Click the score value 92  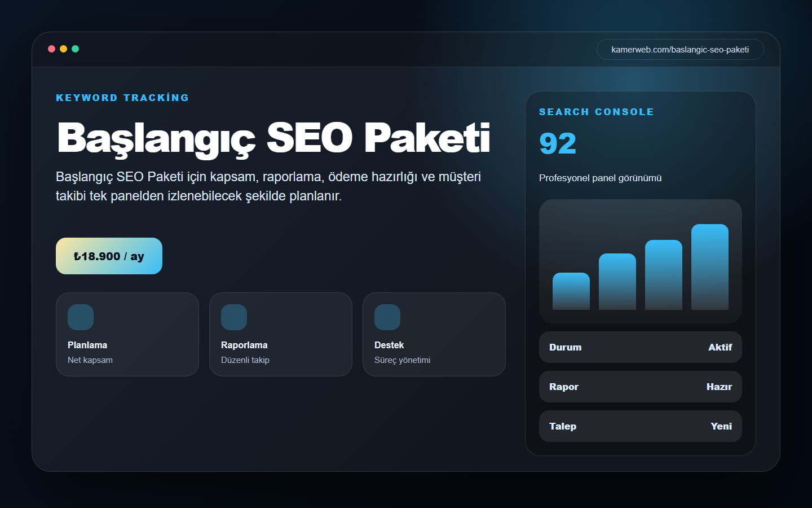[558, 143]
